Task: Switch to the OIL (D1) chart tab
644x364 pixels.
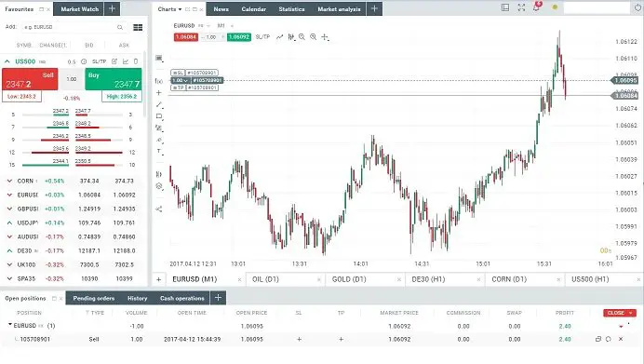Action: (x=266, y=279)
